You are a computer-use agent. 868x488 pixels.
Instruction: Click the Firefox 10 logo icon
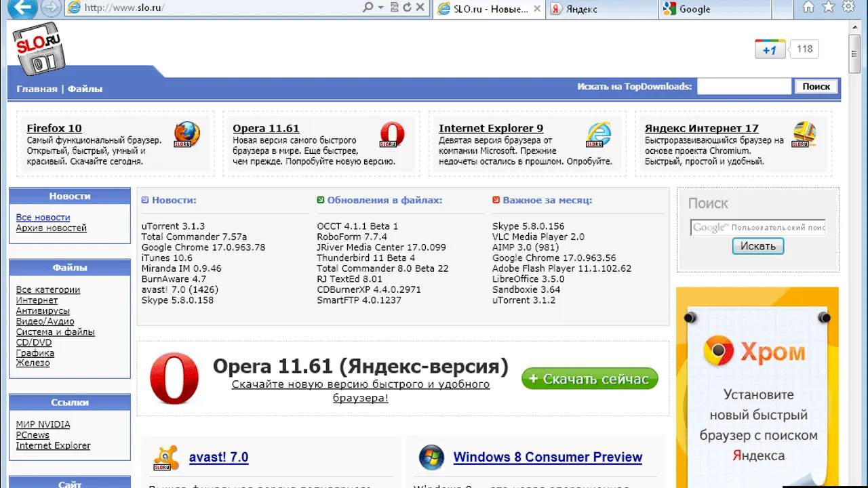[186, 135]
